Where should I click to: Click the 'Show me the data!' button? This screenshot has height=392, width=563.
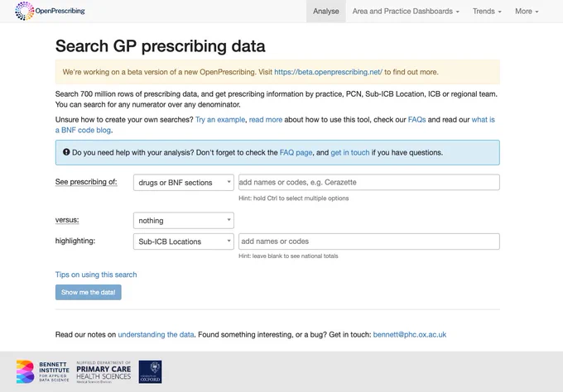pyautogui.click(x=89, y=292)
